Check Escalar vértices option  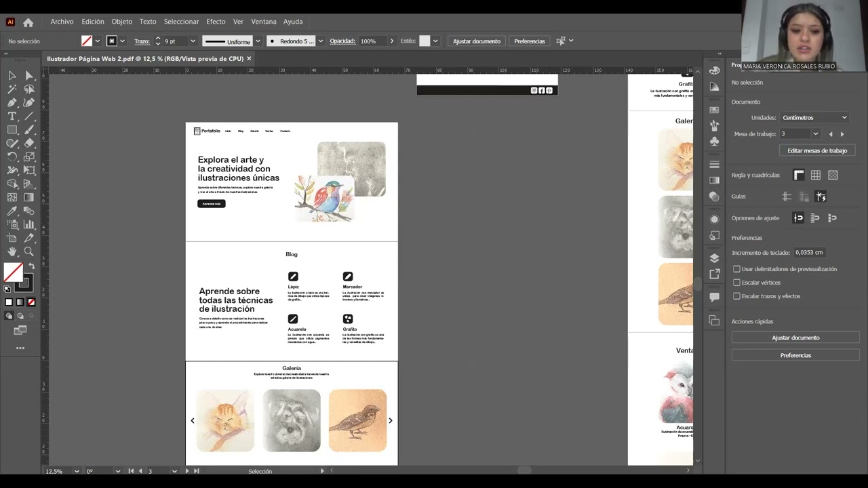[x=736, y=283]
